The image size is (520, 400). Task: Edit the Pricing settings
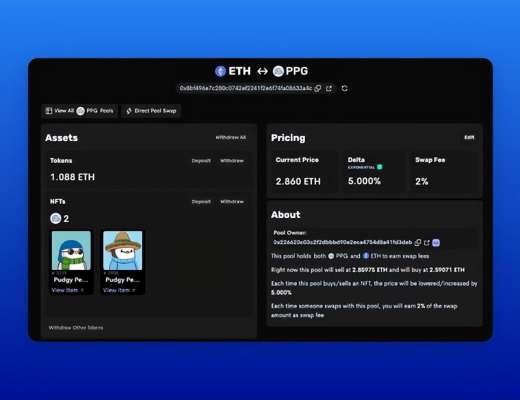(x=469, y=137)
